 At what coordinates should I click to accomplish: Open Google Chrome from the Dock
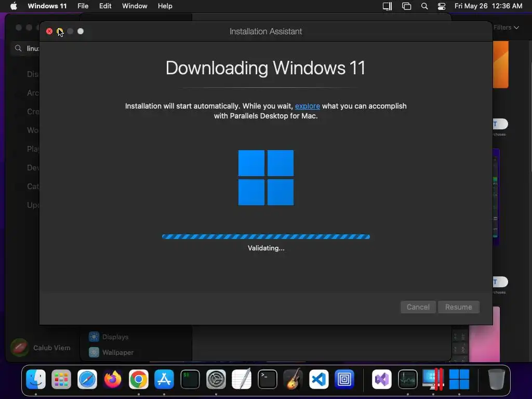click(x=138, y=379)
